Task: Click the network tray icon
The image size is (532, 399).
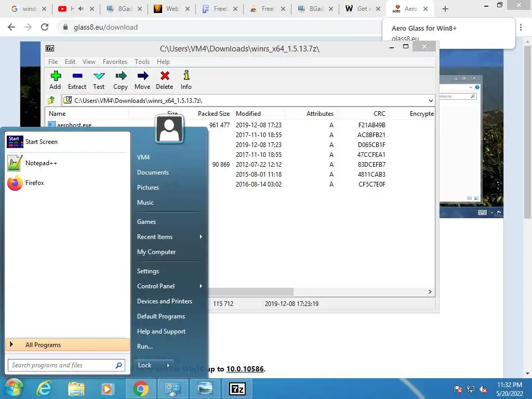Action: click(x=471, y=390)
